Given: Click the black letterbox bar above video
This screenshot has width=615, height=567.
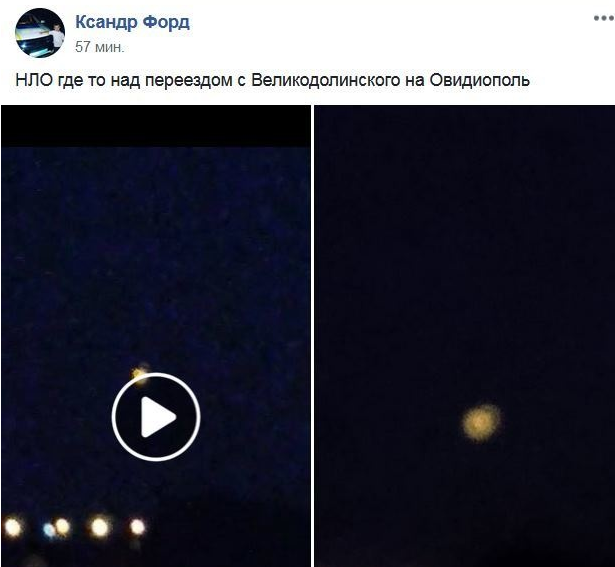Looking at the screenshot, I should pyautogui.click(x=156, y=126).
